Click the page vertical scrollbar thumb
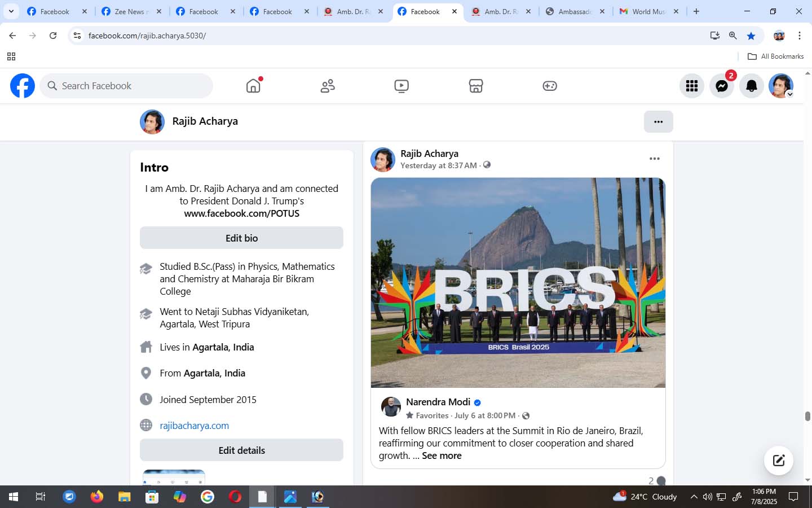Viewport: 812px width, 508px height. 807,416
